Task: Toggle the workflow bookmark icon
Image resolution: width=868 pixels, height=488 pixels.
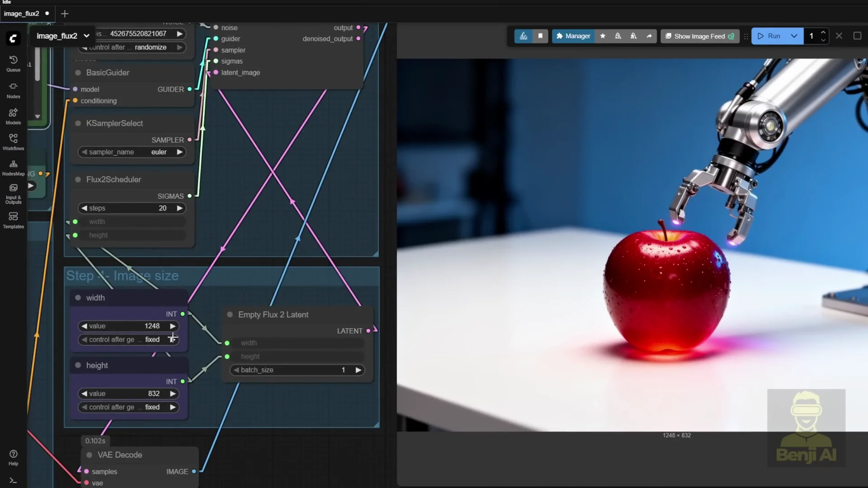Action: coord(541,36)
